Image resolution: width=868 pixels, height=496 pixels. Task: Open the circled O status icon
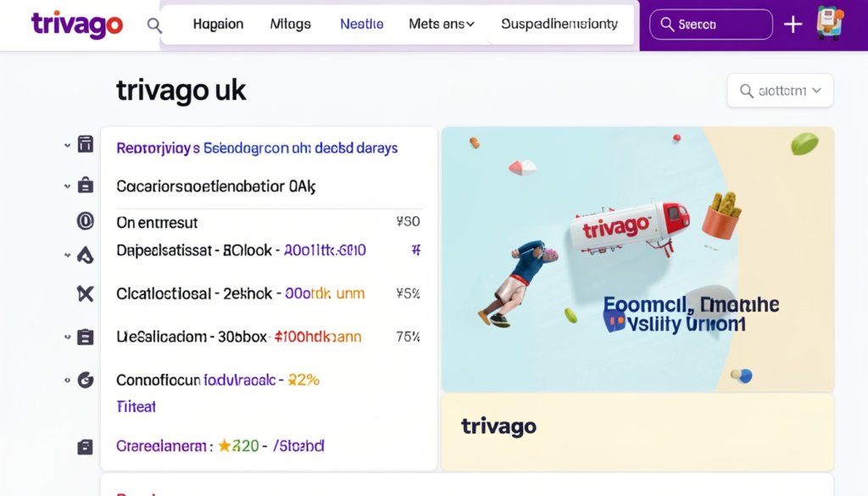(x=85, y=221)
